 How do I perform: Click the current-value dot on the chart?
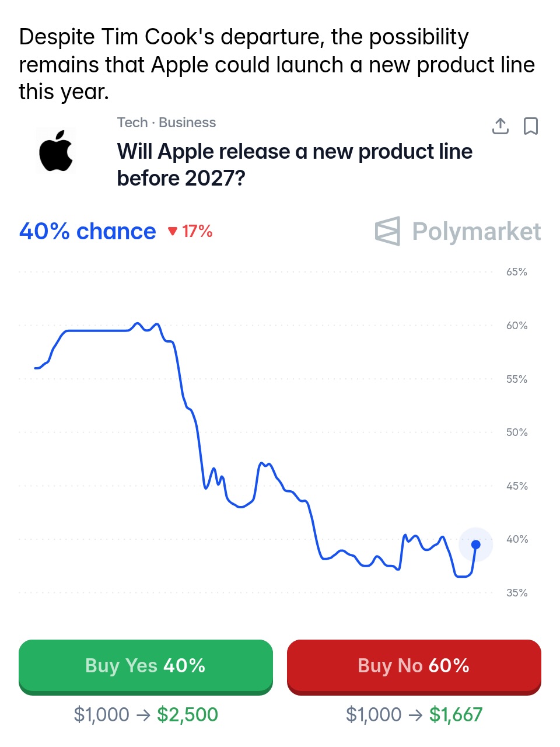tap(476, 544)
